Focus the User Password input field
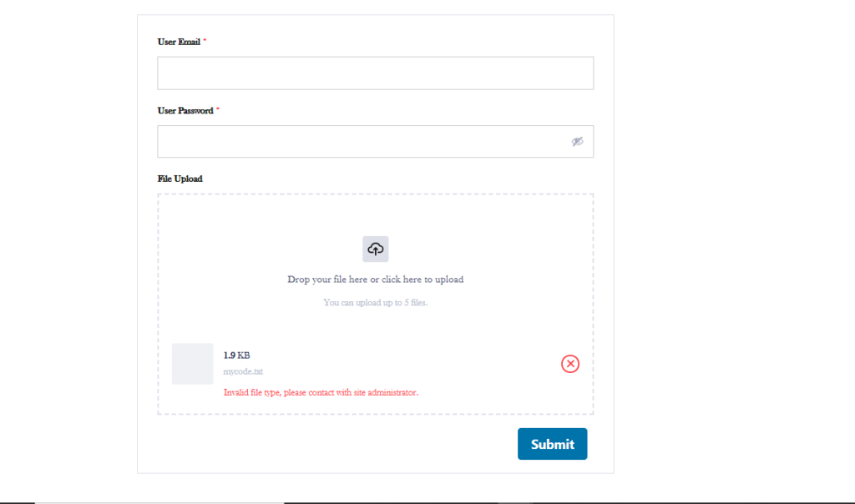 [x=375, y=142]
